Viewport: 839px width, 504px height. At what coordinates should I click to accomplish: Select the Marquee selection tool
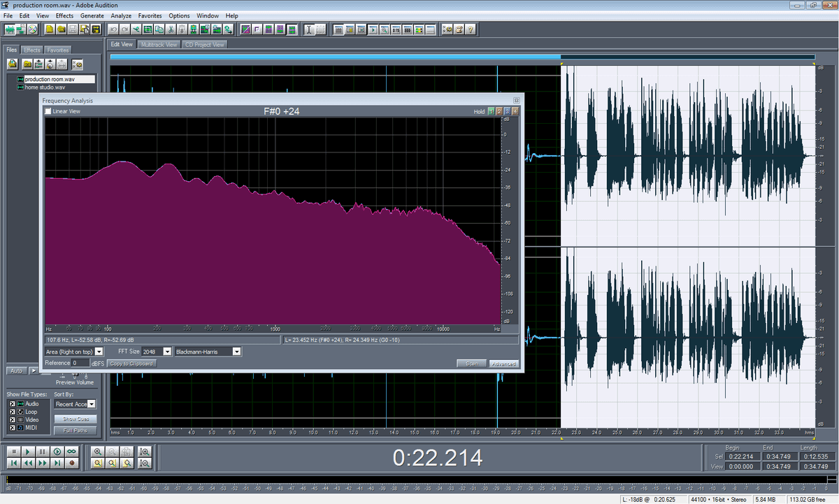(320, 29)
